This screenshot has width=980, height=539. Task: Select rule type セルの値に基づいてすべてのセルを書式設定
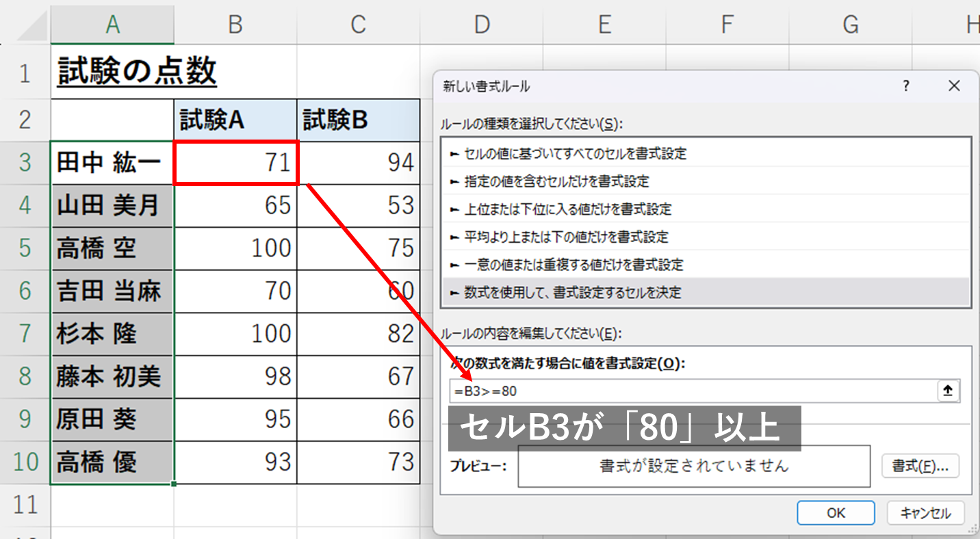coord(706,154)
